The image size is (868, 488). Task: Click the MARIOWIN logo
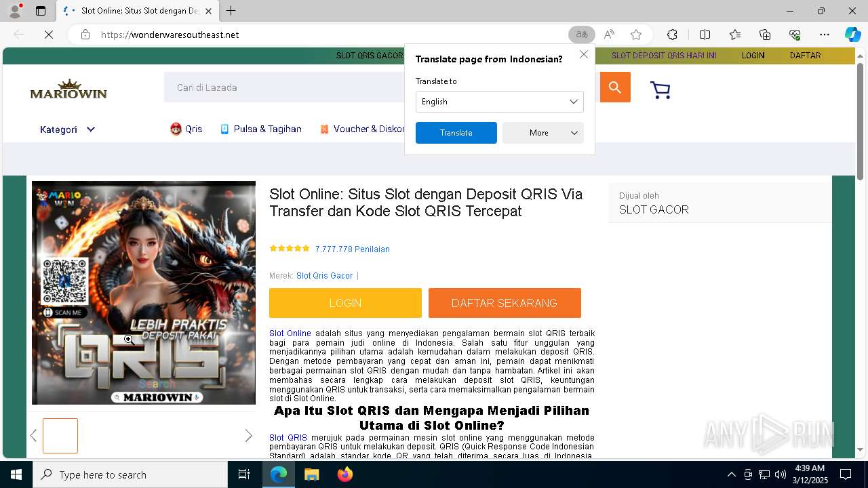[68, 89]
